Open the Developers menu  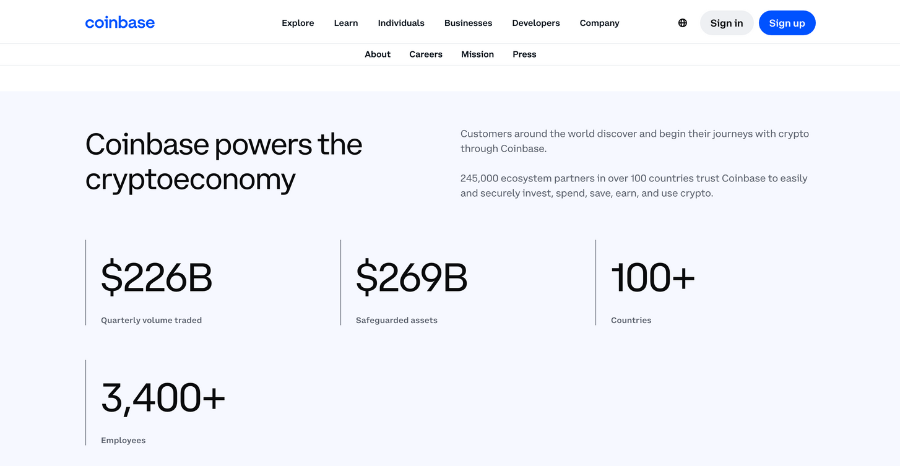coord(536,23)
